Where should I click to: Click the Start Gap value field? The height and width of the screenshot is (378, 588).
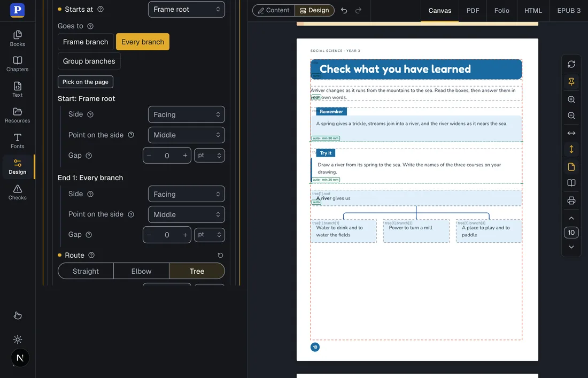click(167, 156)
